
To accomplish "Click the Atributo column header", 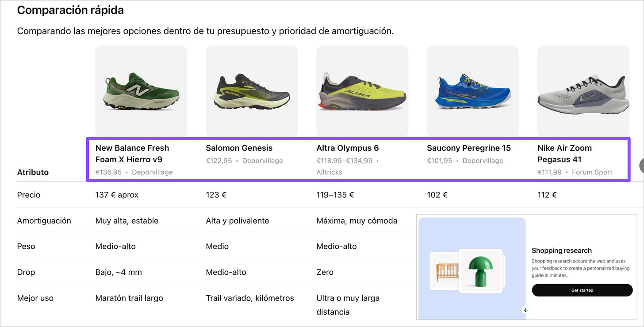I will click(33, 172).
